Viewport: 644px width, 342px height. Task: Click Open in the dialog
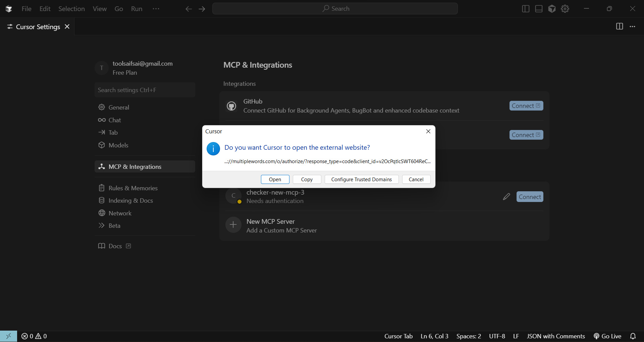coord(275,179)
